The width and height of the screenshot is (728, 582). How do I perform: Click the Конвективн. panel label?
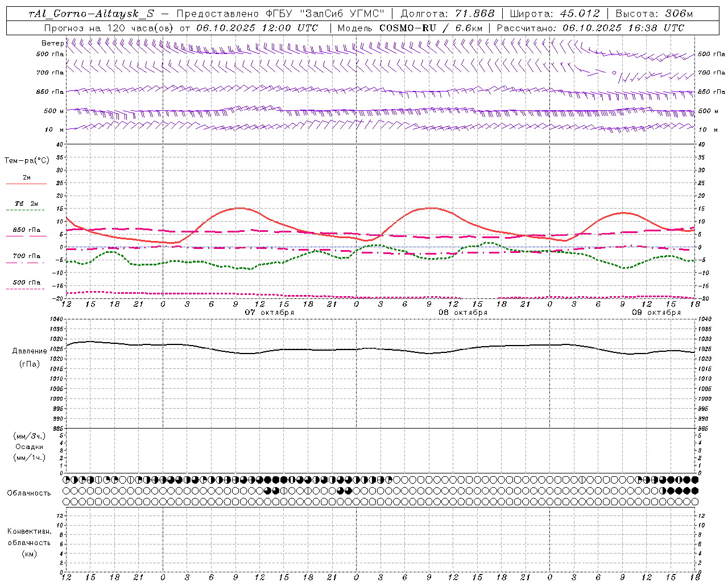(x=29, y=531)
